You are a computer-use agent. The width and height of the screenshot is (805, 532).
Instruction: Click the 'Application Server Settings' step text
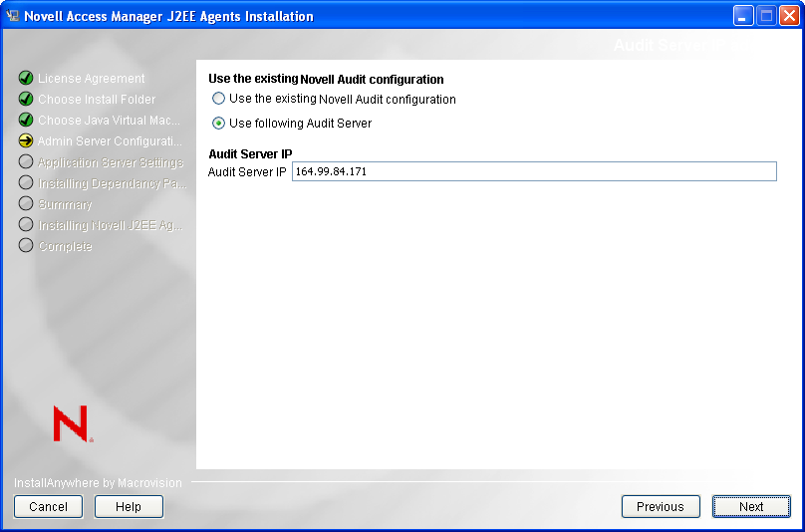(111, 162)
